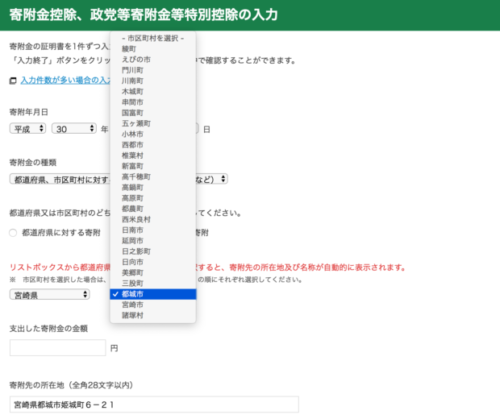This screenshot has width=500, height=419.
Task: Select 三股町 from the list
Action: click(x=153, y=284)
